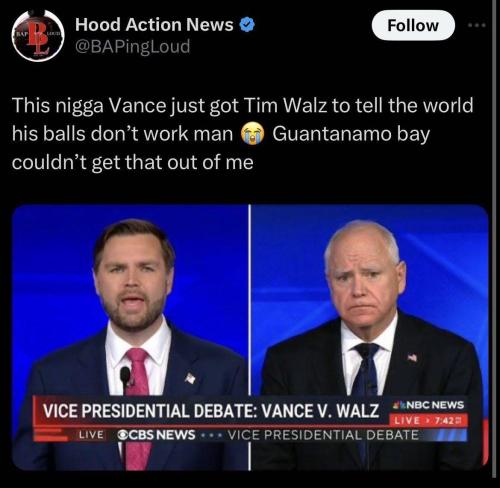The image size is (500, 488).
Task: Open the three-dot more options menu
Action: pyautogui.click(x=477, y=25)
